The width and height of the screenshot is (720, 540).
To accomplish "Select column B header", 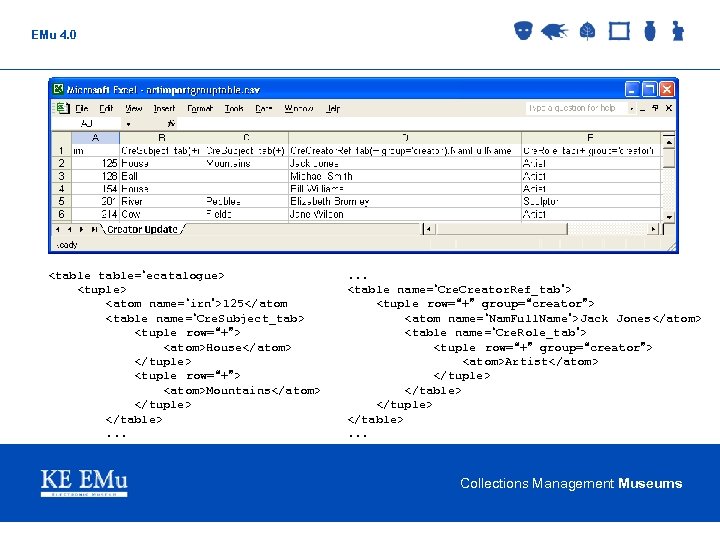I will (162, 137).
